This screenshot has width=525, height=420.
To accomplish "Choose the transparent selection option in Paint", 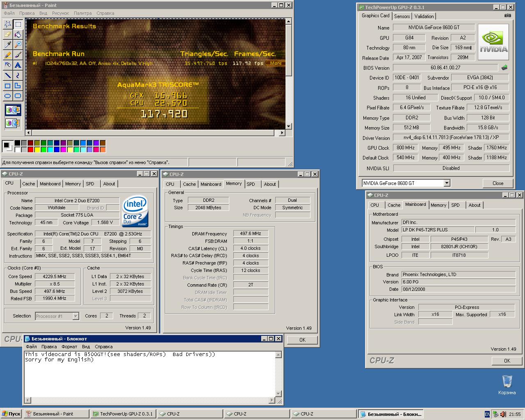I will (13, 123).
